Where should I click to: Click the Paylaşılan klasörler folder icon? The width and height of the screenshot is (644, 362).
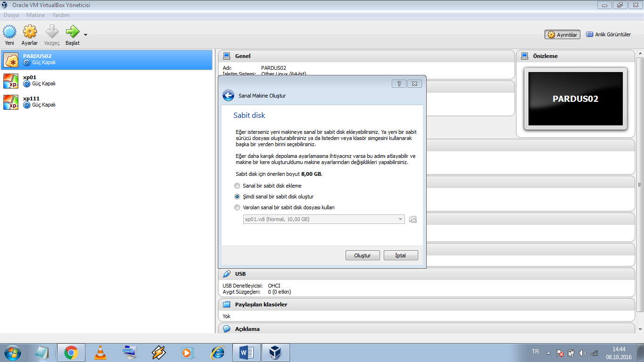(227, 304)
